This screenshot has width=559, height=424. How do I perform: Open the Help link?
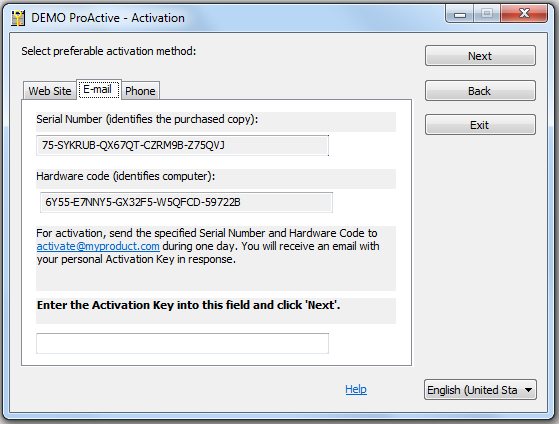tap(356, 389)
